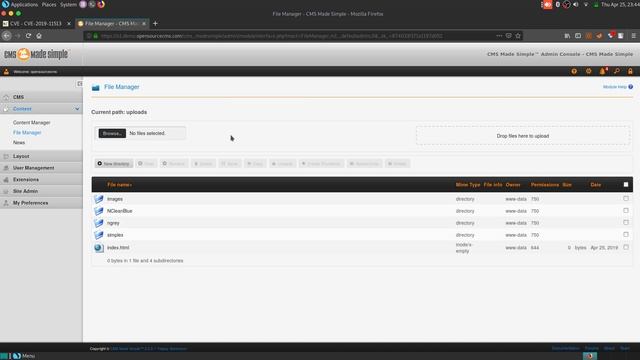640x360 pixels.
Task: Click the Delete toolbar button
Action: pos(203,164)
